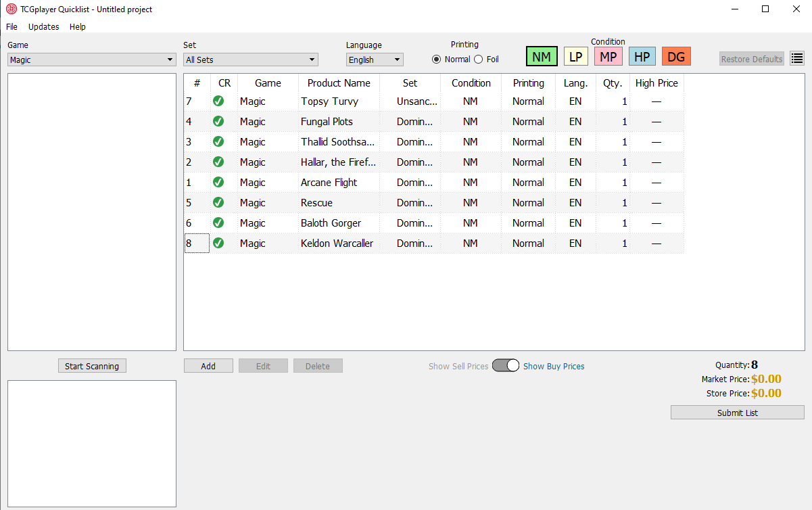
Task: Choose the LP condition button
Action: pos(575,57)
